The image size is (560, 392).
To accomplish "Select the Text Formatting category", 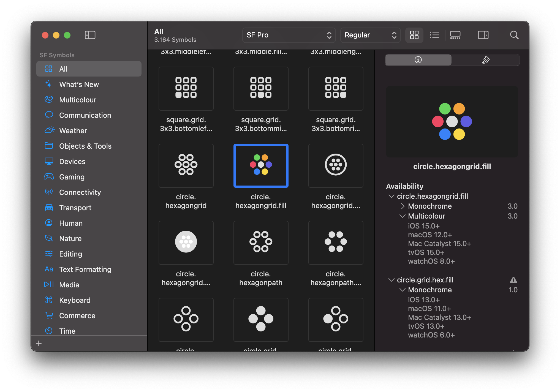I will click(85, 269).
